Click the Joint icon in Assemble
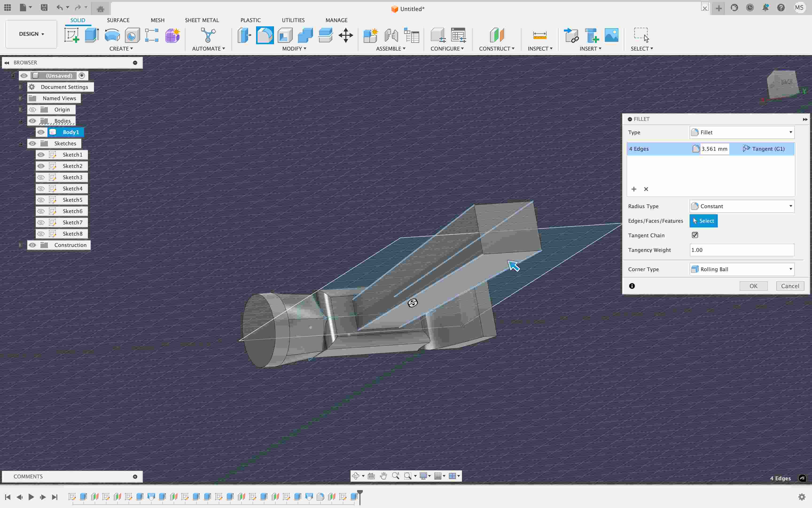The image size is (812, 508). coord(391,35)
